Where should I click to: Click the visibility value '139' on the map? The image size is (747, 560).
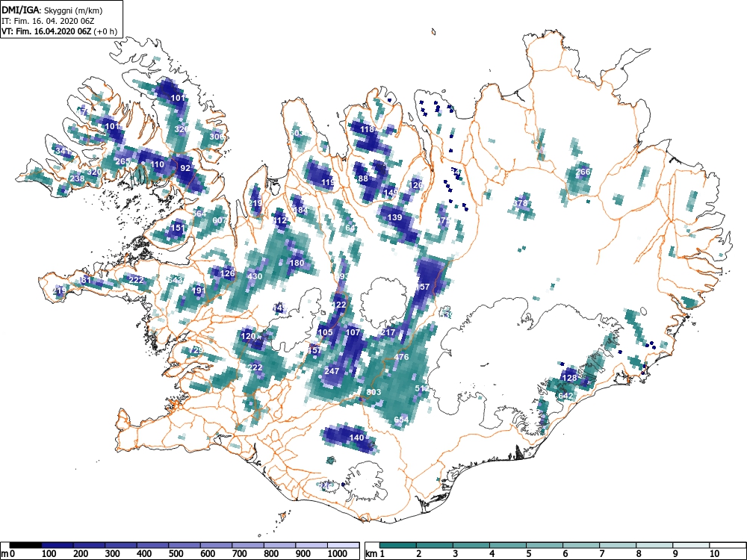coord(394,217)
